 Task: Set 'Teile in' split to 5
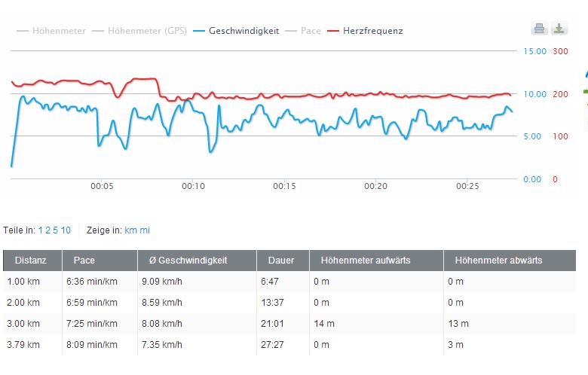tap(55, 230)
